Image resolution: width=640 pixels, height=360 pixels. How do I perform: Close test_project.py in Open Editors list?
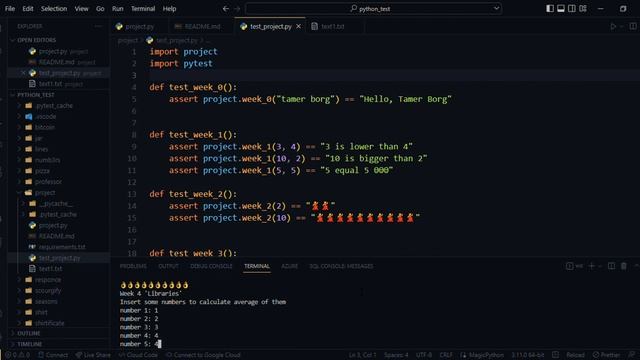[x=23, y=73]
